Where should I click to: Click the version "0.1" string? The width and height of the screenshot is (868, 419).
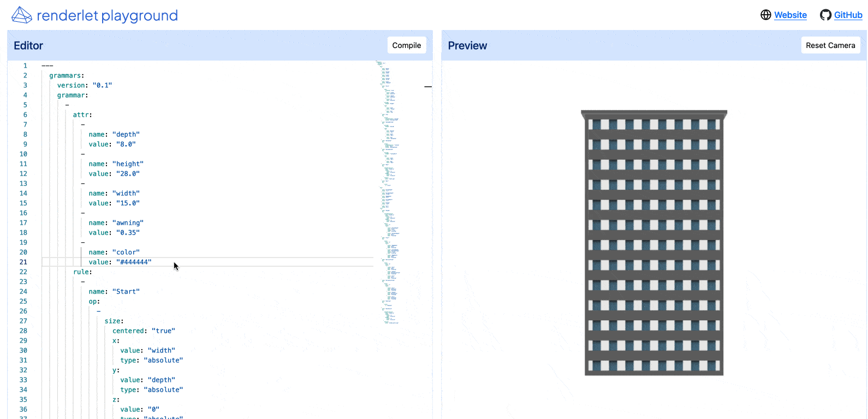coord(102,86)
